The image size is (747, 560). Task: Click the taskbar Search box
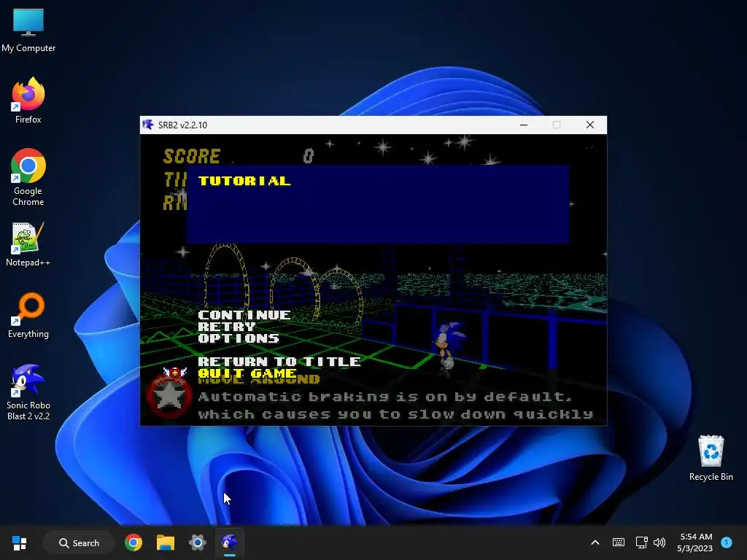79,542
